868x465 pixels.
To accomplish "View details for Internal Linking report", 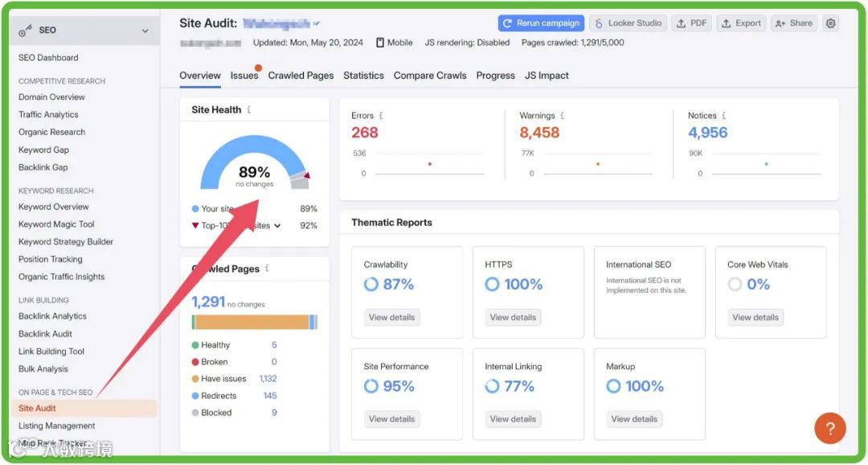I will (x=513, y=419).
